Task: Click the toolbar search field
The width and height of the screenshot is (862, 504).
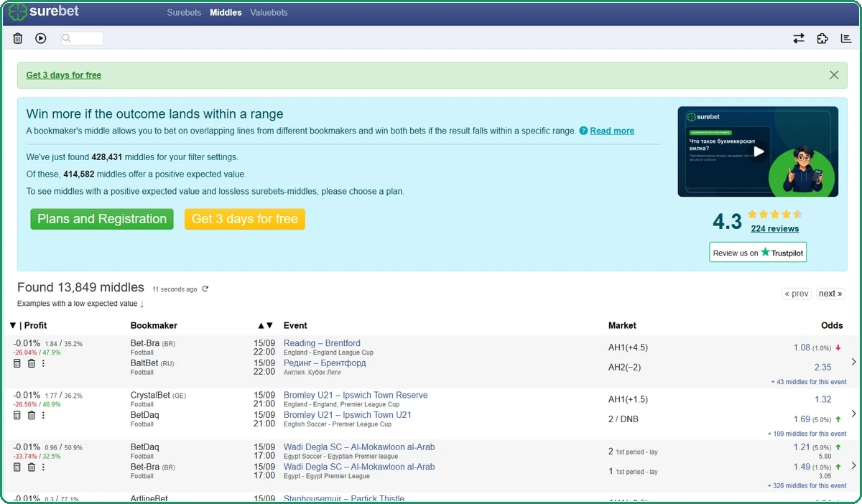Action: (82, 38)
